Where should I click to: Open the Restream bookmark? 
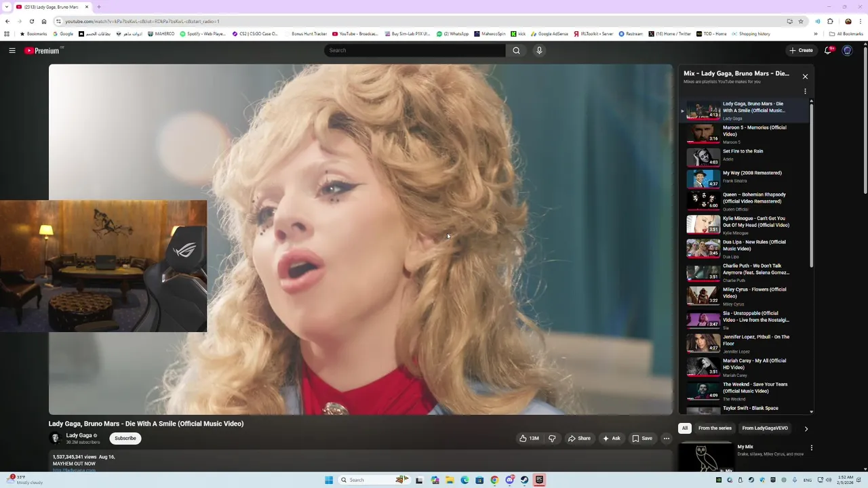pyautogui.click(x=631, y=34)
